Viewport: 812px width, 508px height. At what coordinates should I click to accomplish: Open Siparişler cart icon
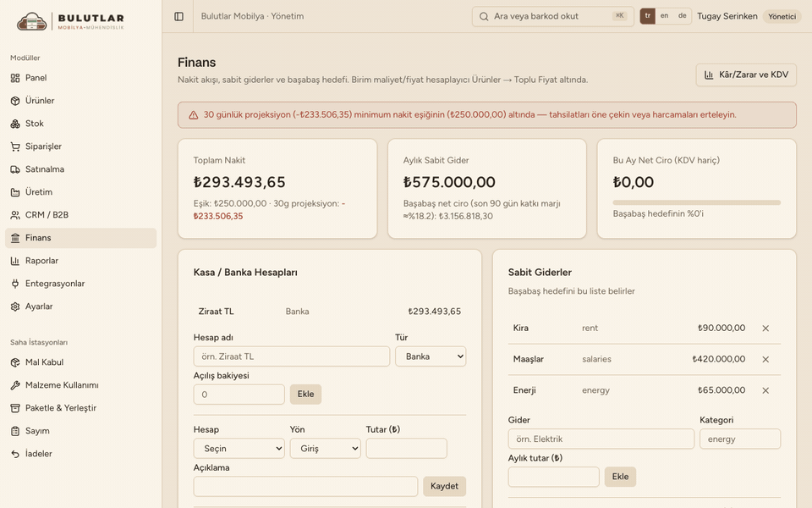15,146
